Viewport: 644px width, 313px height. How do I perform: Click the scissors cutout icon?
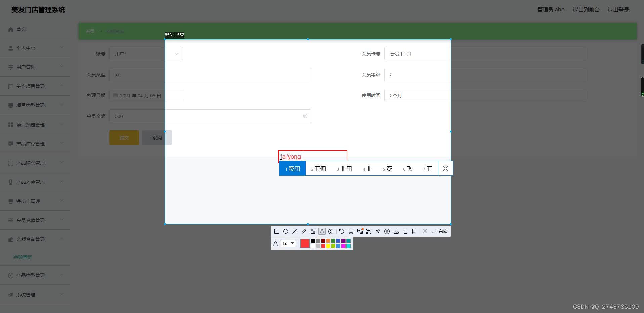[351, 231]
